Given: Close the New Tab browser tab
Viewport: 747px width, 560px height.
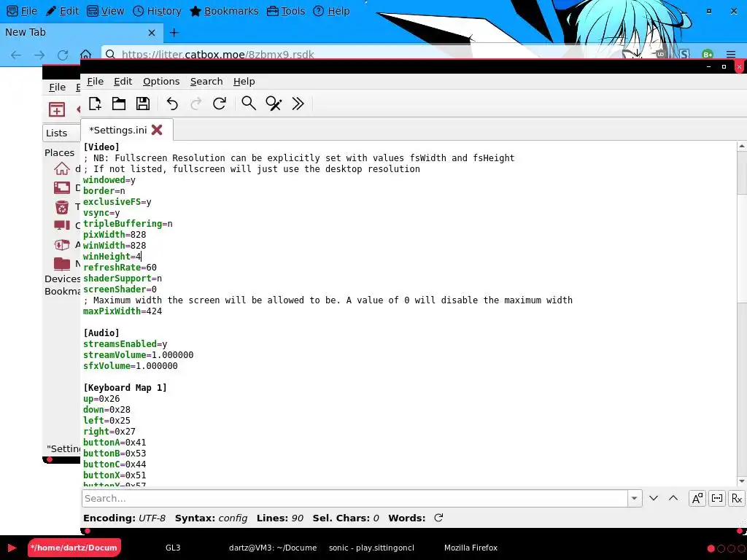Looking at the screenshot, I should (152, 32).
